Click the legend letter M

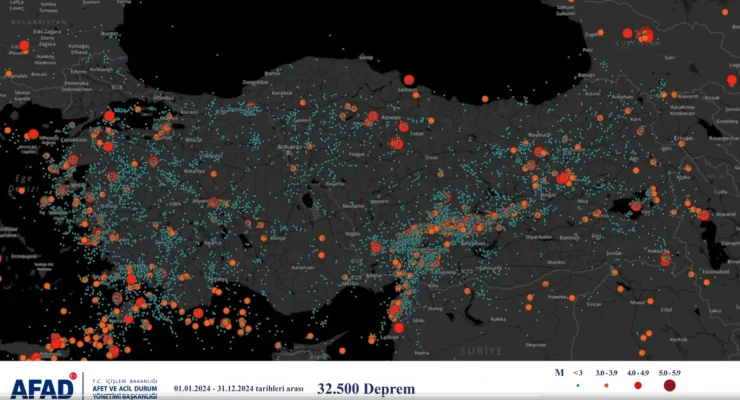pyautogui.click(x=558, y=372)
